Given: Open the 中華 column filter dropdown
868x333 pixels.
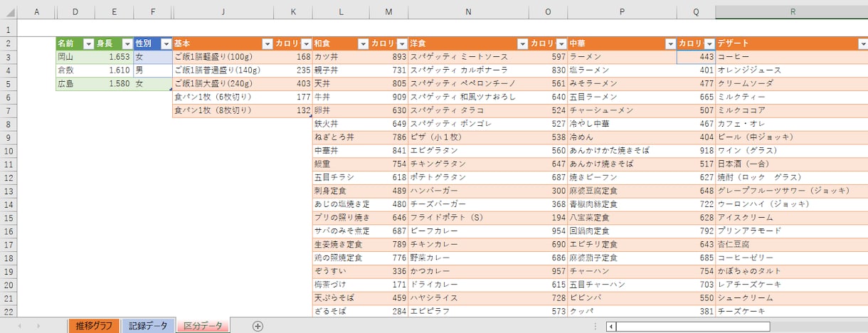Looking at the screenshot, I should (670, 43).
